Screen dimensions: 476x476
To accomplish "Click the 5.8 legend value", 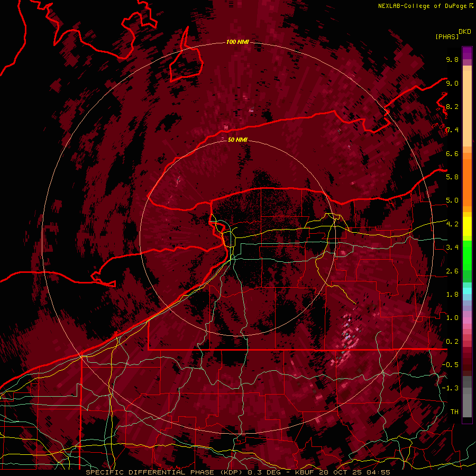I will [x=452, y=177].
